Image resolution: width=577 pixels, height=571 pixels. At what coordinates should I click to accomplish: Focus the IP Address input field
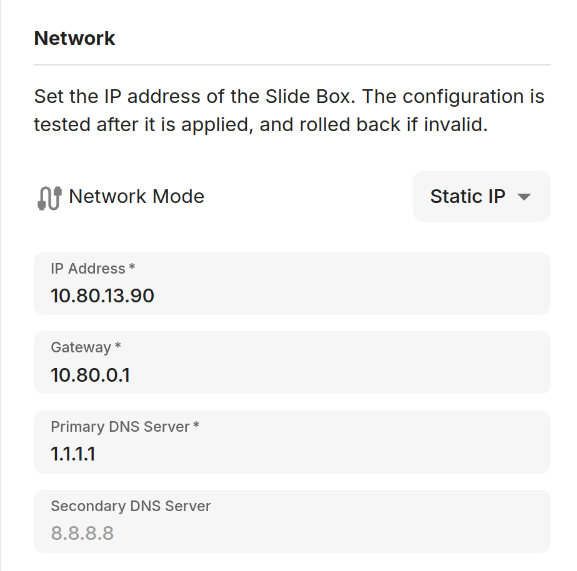(x=292, y=284)
